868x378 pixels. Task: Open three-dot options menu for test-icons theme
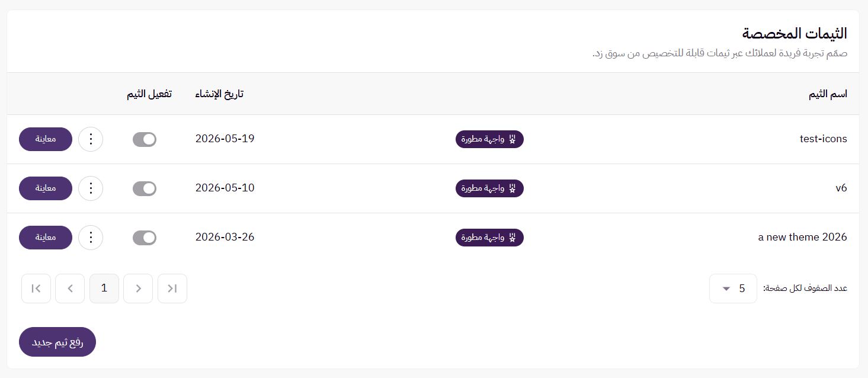pyautogui.click(x=91, y=139)
